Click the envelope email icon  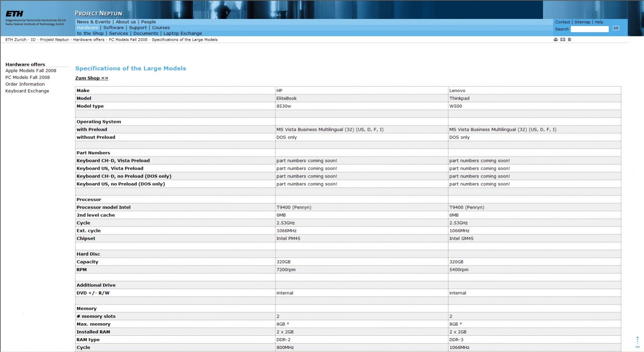(x=563, y=40)
